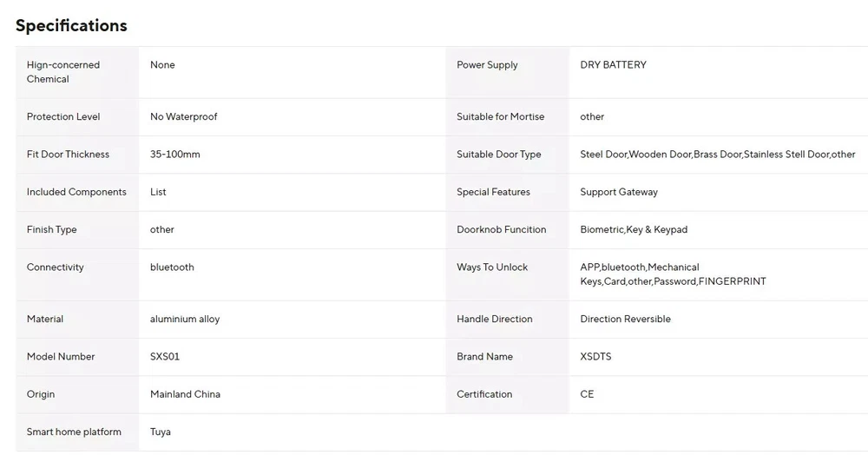Click the Included Components List value
Viewport: 868px width, 455px height.
(x=158, y=192)
